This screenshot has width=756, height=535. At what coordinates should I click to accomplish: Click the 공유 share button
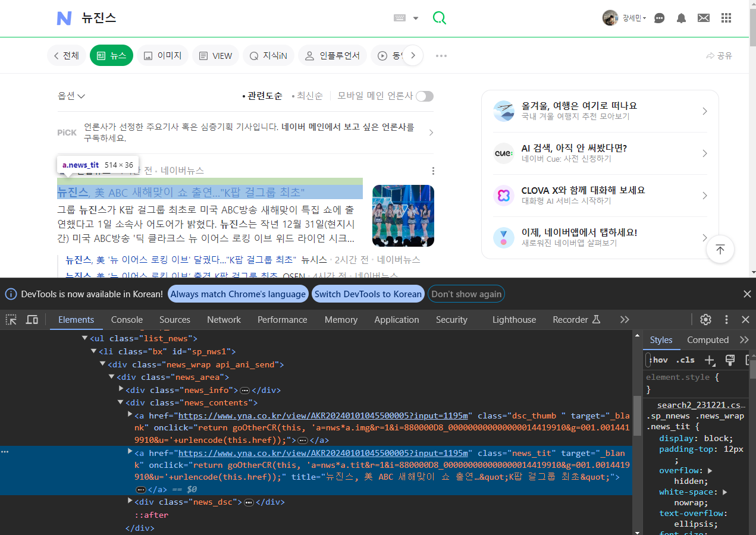point(719,56)
